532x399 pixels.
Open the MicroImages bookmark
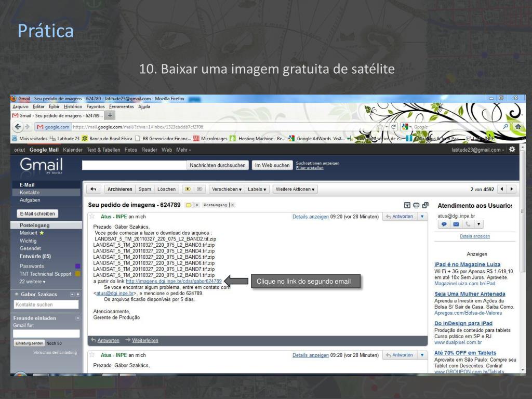pos(210,138)
